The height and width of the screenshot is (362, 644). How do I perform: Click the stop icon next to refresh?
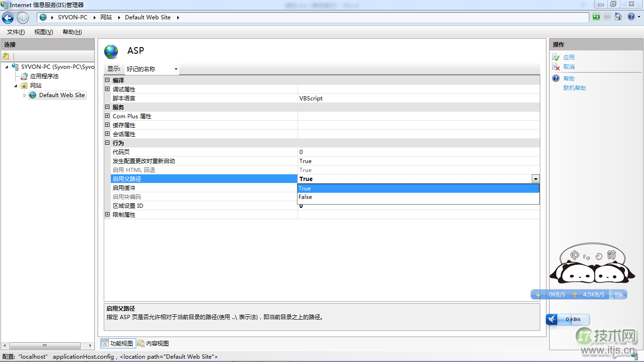coord(607,17)
